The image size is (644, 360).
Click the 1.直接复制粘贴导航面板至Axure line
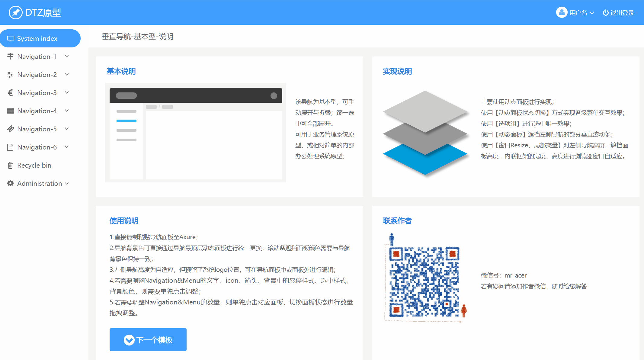point(154,237)
